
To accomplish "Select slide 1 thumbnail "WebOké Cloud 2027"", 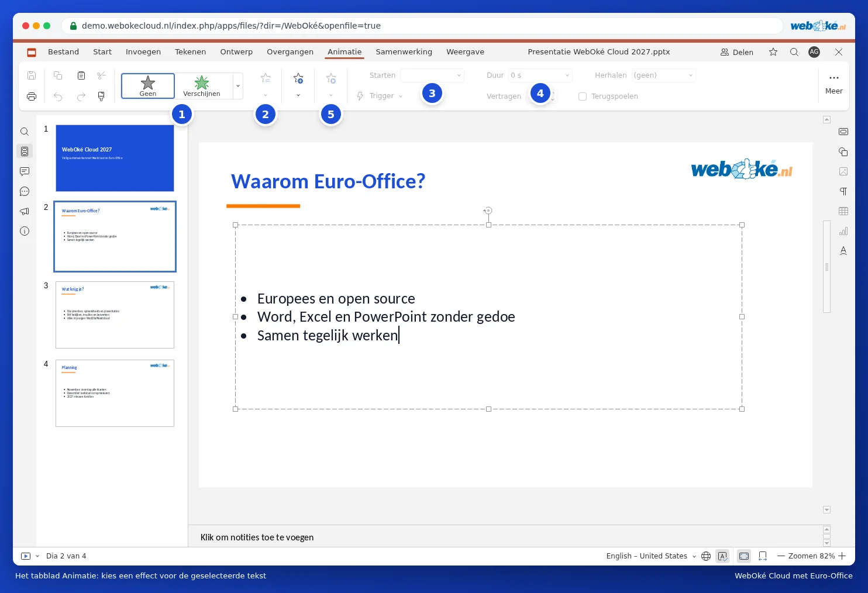I will [x=115, y=158].
